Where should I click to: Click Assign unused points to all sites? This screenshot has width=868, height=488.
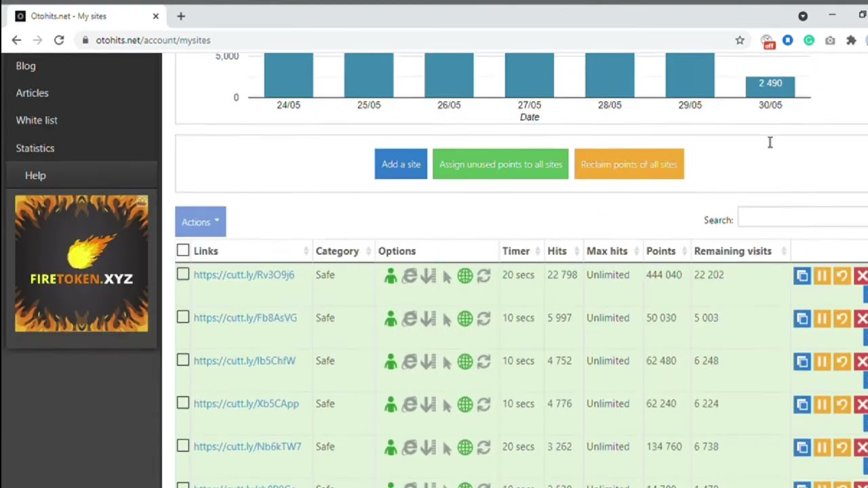(500, 164)
